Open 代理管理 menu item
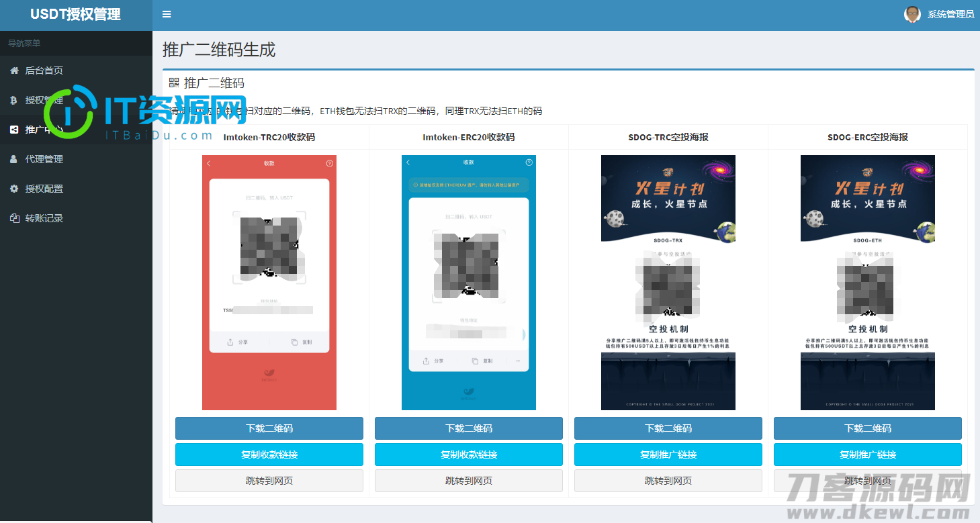Image resolution: width=980 pixels, height=523 pixels. coord(76,159)
